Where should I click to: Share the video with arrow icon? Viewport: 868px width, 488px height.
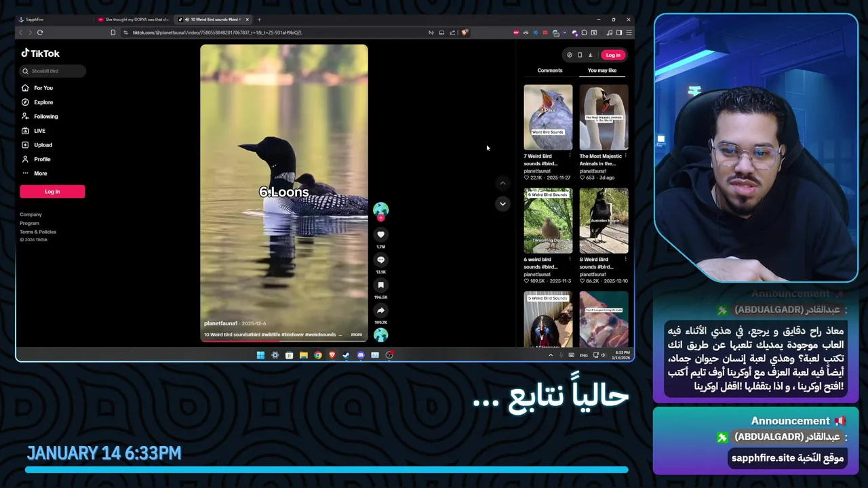[380, 310]
